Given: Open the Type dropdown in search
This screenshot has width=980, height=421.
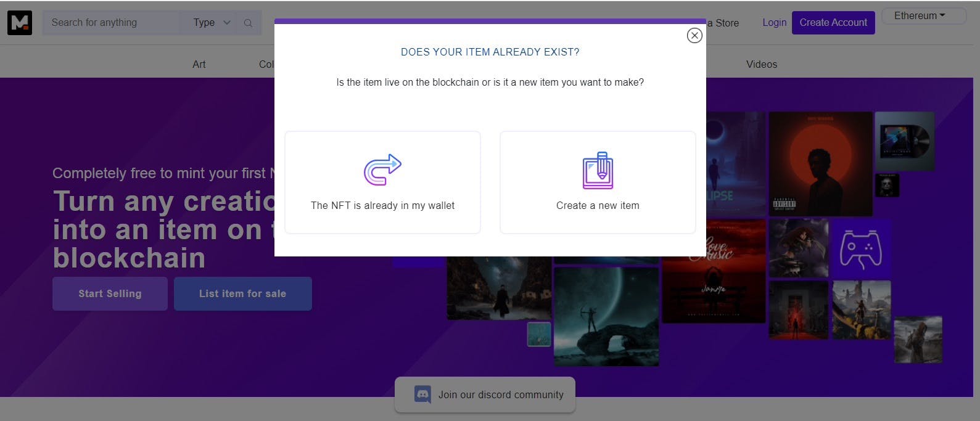Looking at the screenshot, I should [x=212, y=23].
